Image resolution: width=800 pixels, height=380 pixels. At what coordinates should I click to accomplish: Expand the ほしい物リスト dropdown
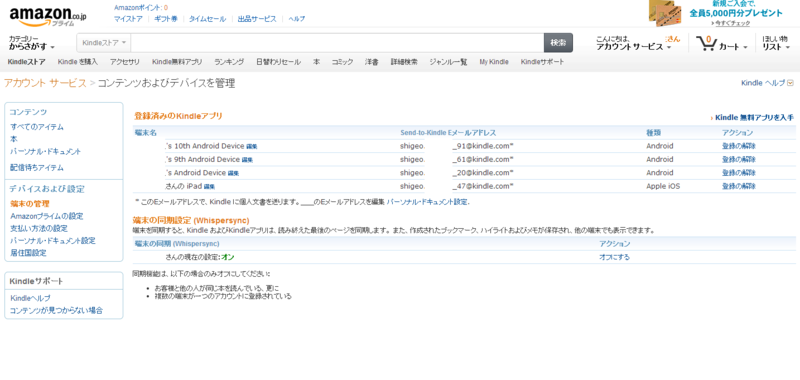pyautogui.click(x=776, y=43)
